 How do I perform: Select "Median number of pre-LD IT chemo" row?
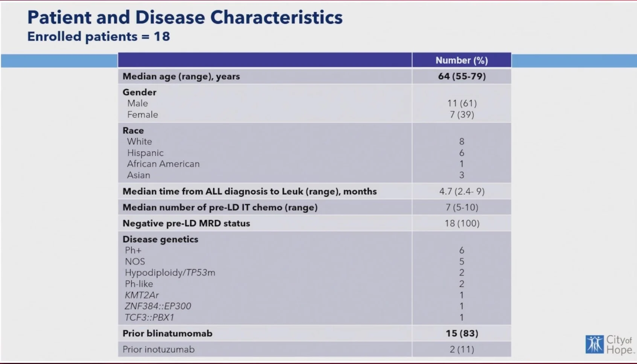click(220, 207)
